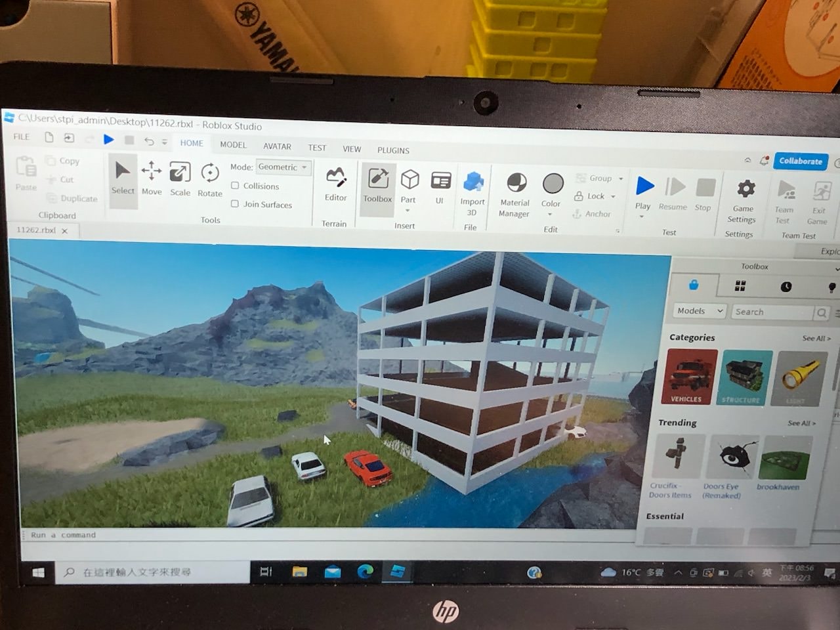
Task: Expand the Lock dropdown arrow
Action: pos(614,196)
